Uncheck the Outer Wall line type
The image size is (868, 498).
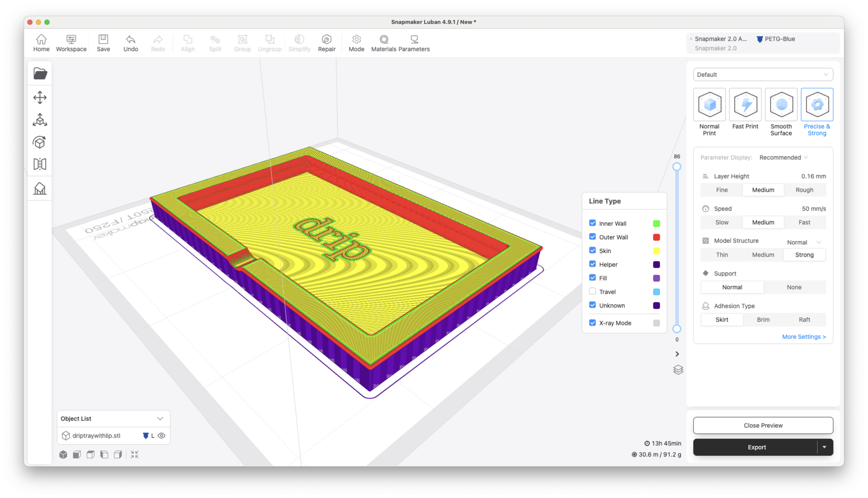593,237
